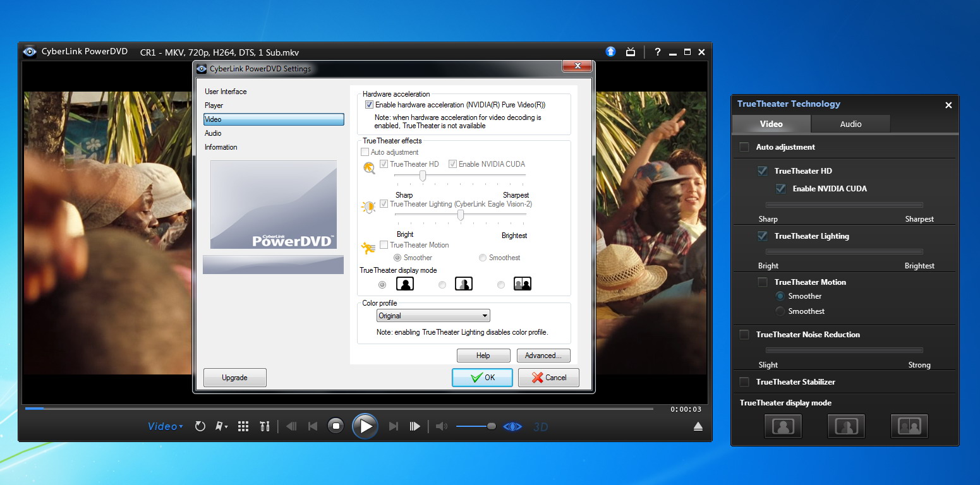The height and width of the screenshot is (485, 980).
Task: Jump to the previous chapter
Action: 313,426
